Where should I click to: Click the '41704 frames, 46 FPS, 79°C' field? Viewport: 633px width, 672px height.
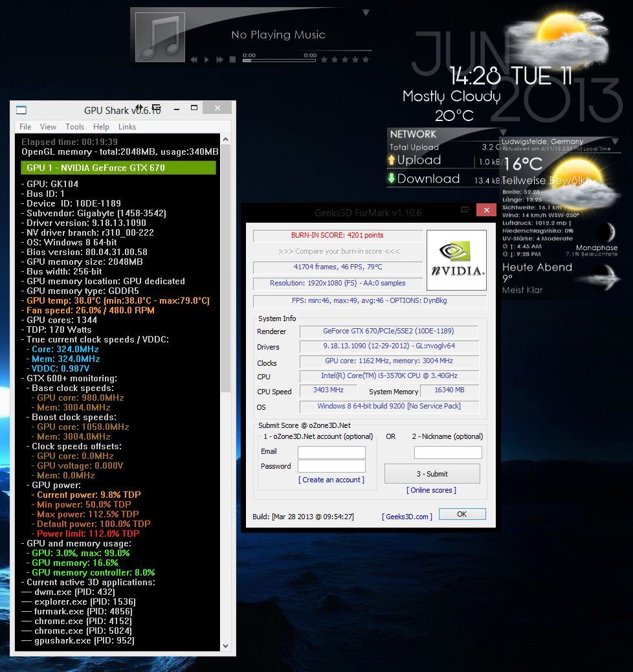(338, 267)
